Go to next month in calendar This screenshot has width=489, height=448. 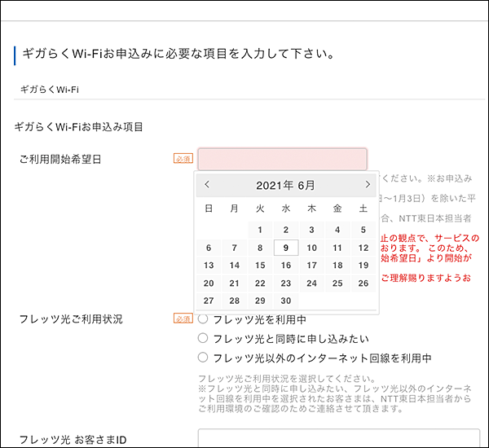tap(368, 184)
